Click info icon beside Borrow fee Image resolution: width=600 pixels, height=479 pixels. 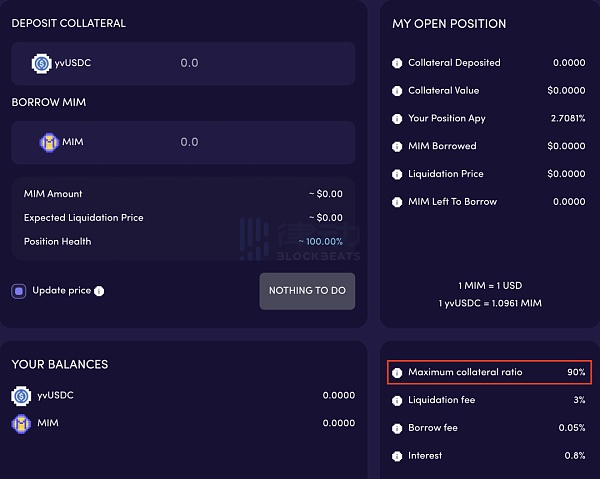(397, 429)
